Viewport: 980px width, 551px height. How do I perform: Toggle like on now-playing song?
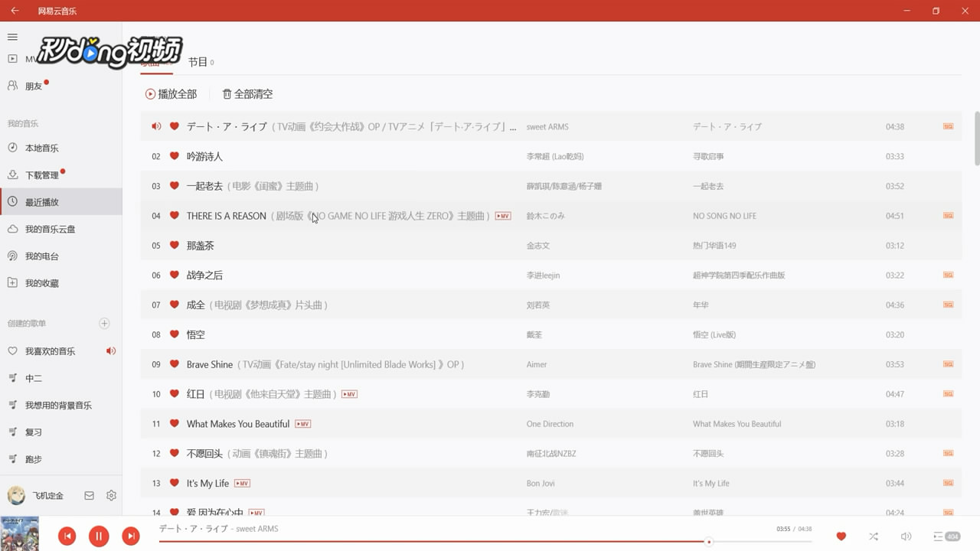(x=841, y=536)
